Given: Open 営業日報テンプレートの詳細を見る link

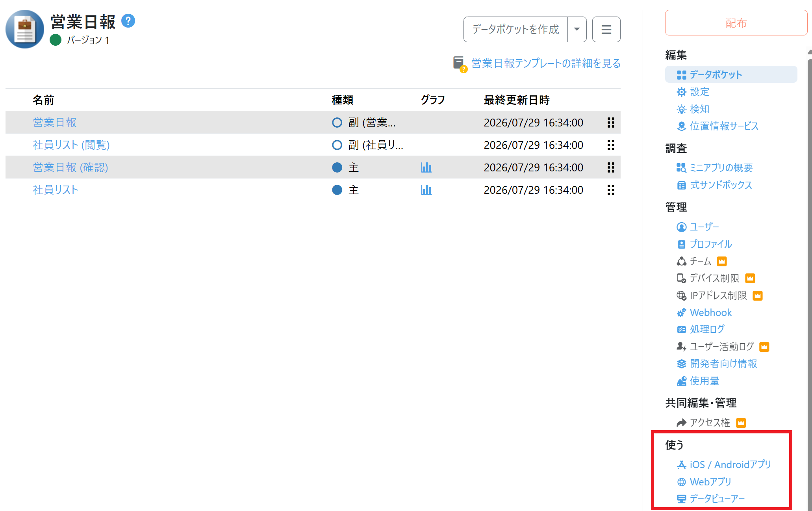Looking at the screenshot, I should pos(546,63).
